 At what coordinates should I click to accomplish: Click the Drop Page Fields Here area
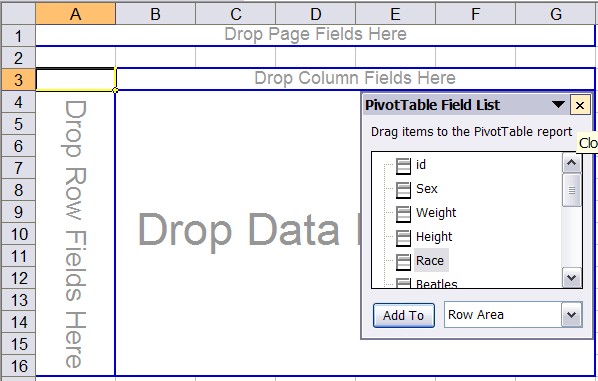click(315, 35)
